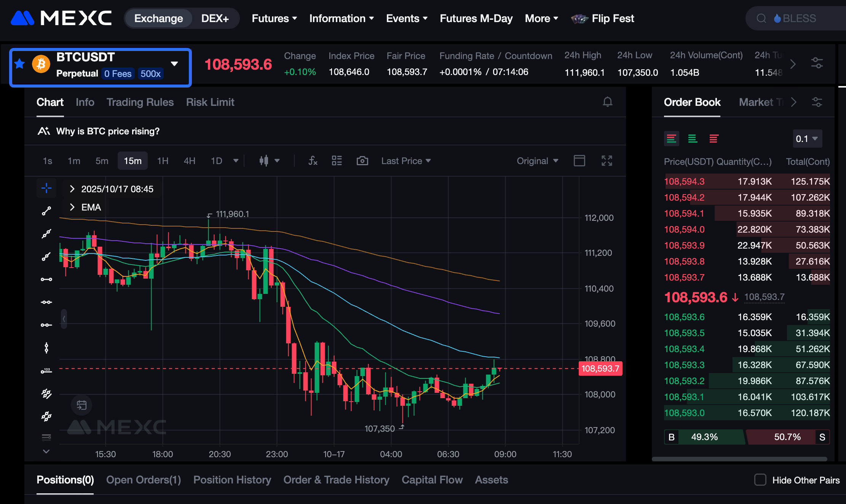Open the indicators fx function icon
This screenshot has width=846, height=504.
pyautogui.click(x=313, y=161)
